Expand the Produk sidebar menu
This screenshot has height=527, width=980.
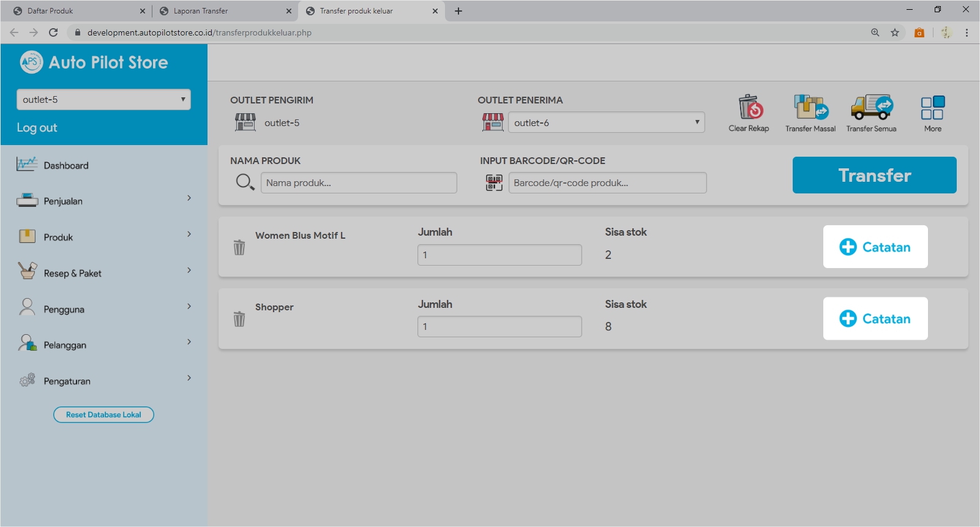[104, 237]
